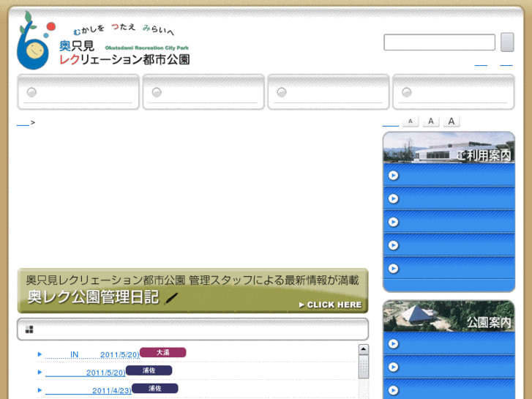Click the breadcrumb home link before '>'

point(23,123)
